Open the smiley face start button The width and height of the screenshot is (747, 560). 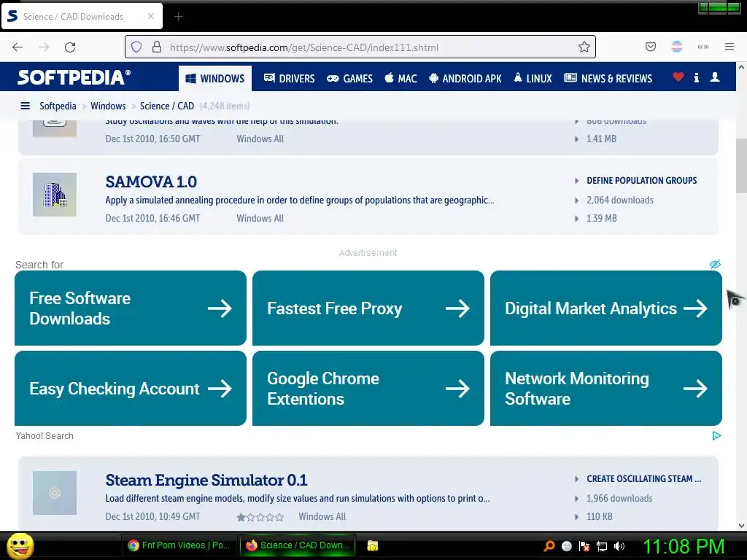coord(20,545)
